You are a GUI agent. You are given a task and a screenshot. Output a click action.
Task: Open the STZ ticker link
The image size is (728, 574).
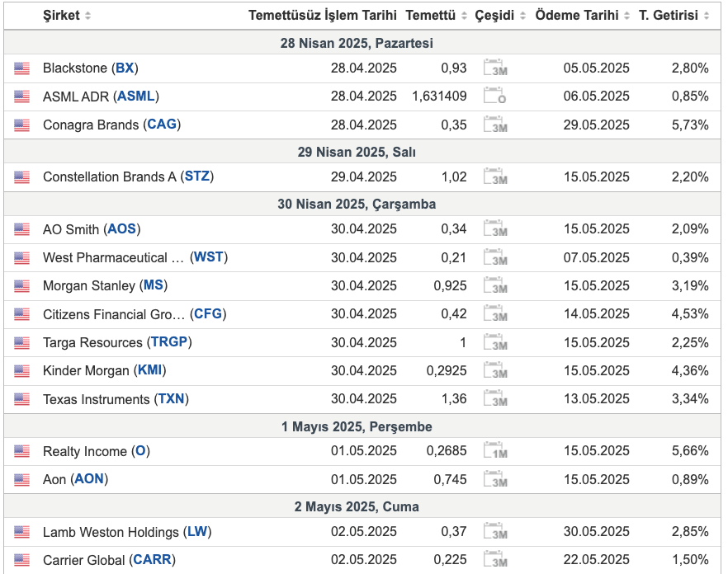(196, 176)
